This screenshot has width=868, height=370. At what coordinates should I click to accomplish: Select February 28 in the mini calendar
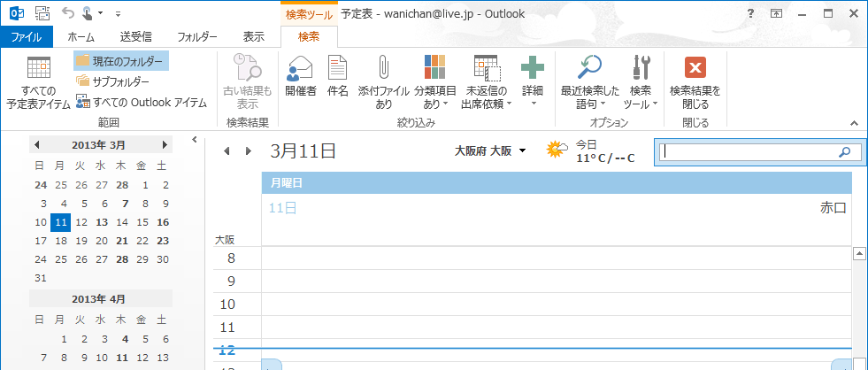point(122,185)
